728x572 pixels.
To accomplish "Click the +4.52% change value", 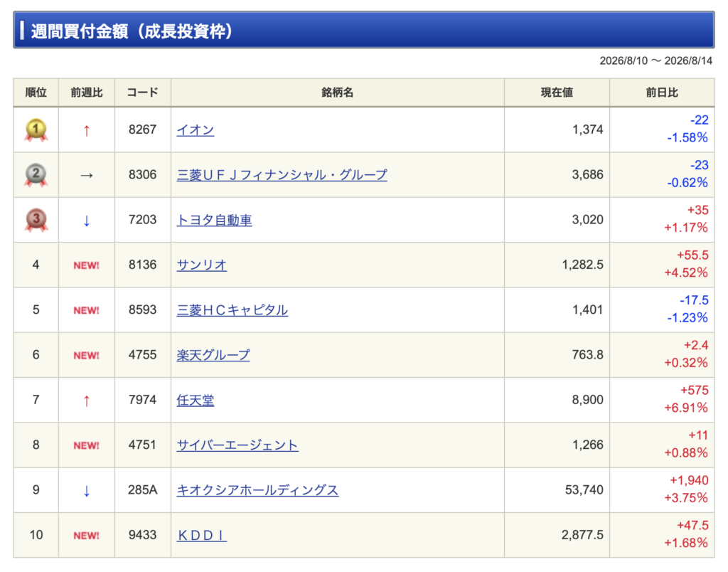I will 686,273.
